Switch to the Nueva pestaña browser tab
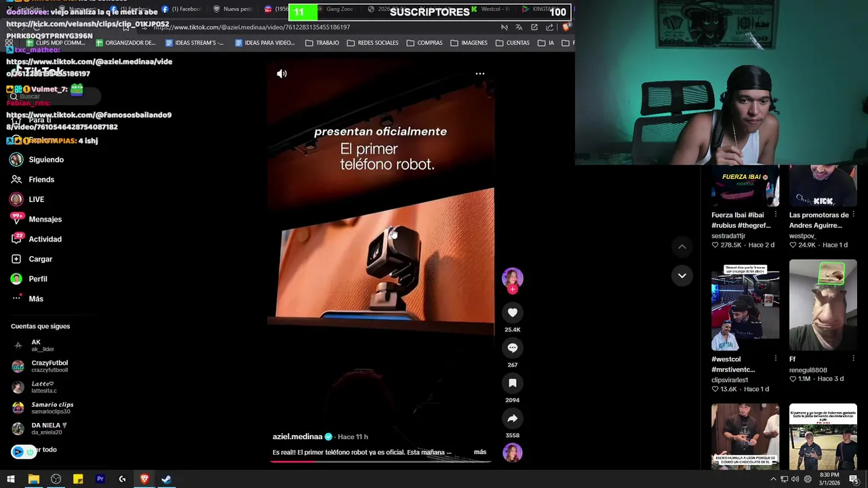 [x=233, y=9]
